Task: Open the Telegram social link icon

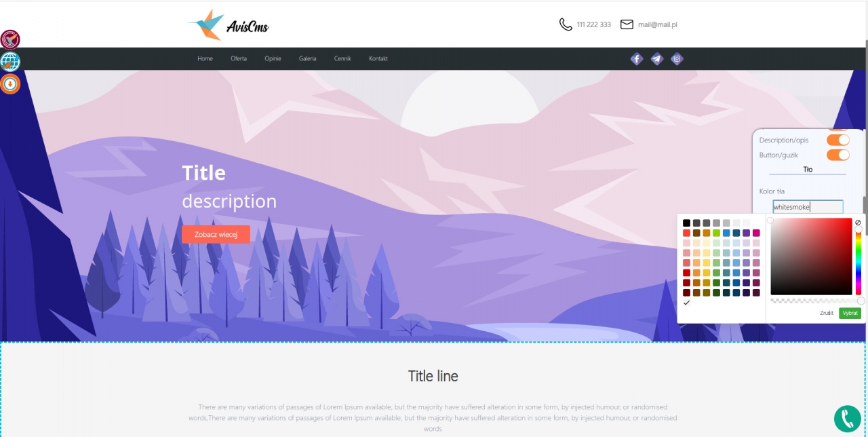Action: tap(657, 59)
